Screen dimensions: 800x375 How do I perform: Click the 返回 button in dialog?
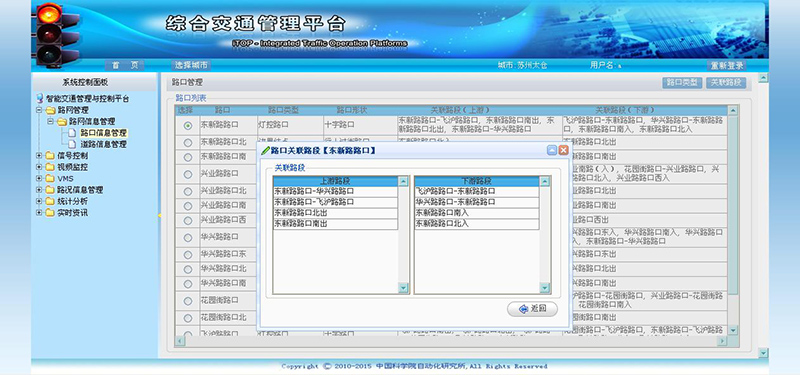coord(532,309)
